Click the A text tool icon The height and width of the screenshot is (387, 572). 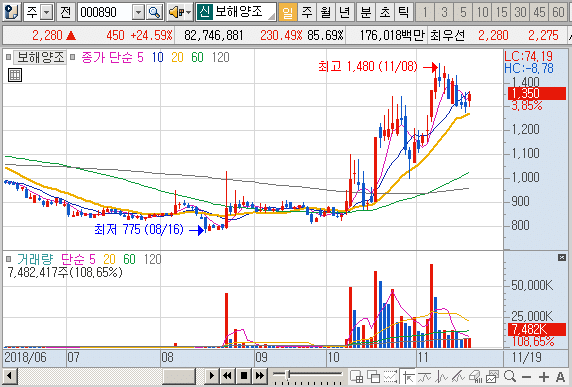point(560,376)
